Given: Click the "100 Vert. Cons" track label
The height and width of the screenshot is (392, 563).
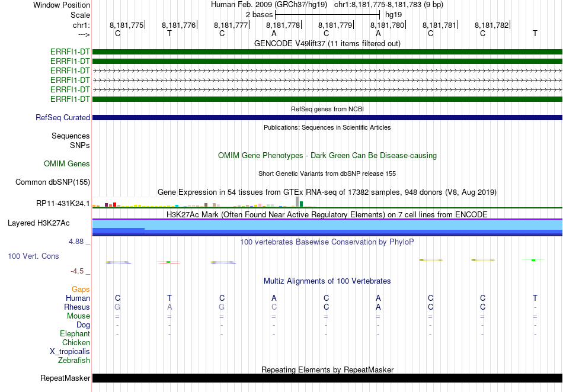Looking at the screenshot, I should pyautogui.click(x=33, y=256).
